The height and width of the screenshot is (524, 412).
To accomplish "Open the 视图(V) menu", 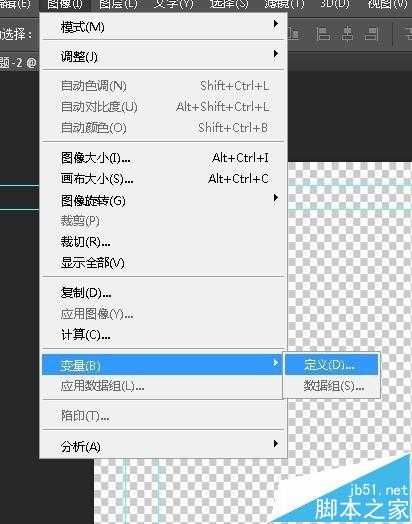I will (x=387, y=4).
